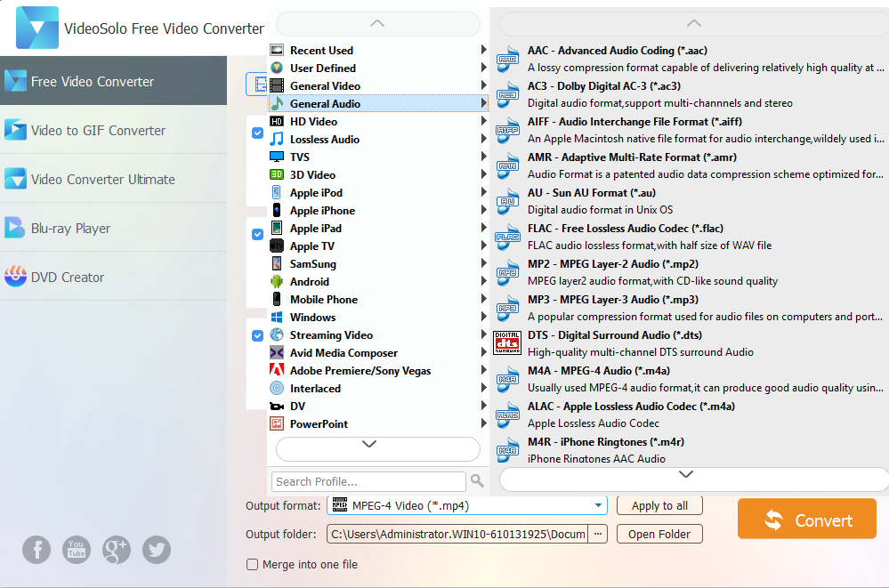Select the DTS Digital Surround icon
This screenshot has width=889, height=588.
507,343
